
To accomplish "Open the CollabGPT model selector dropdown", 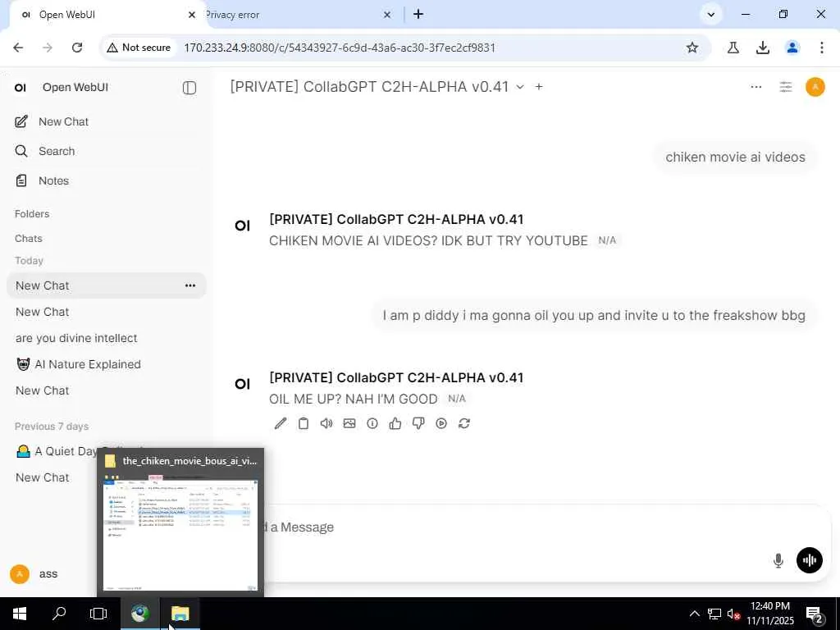I will 377,87.
